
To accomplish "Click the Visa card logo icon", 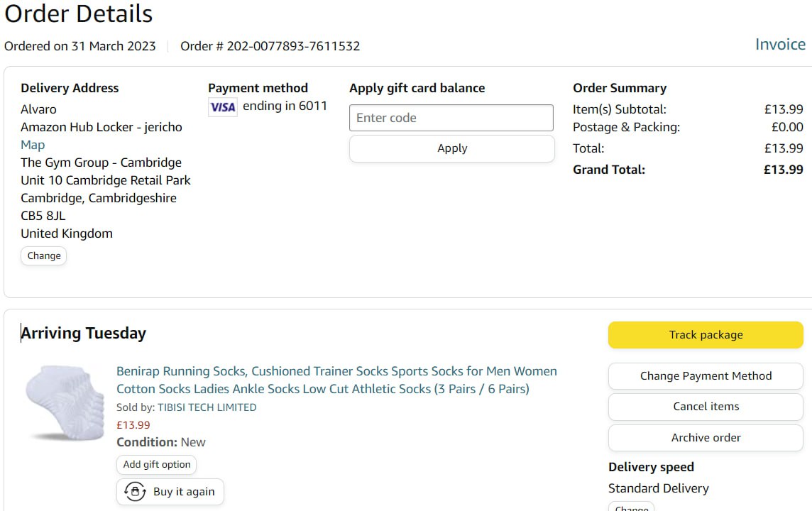I will [x=223, y=107].
